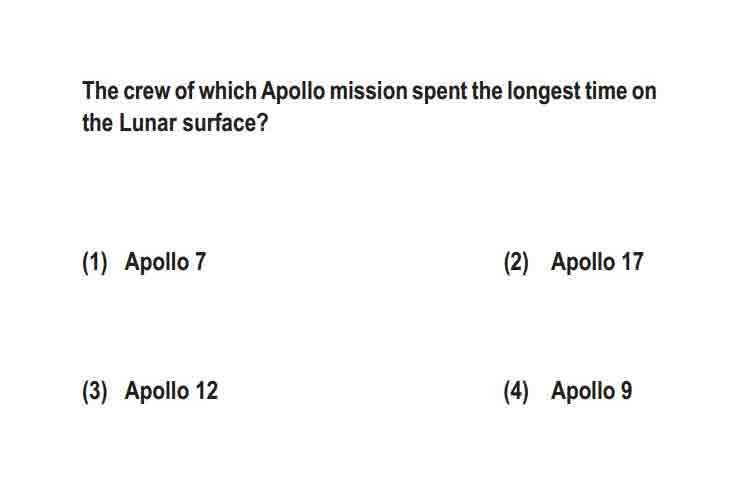Click the number 9 in option four
The image size is (750, 500).
pyautogui.click(x=626, y=390)
